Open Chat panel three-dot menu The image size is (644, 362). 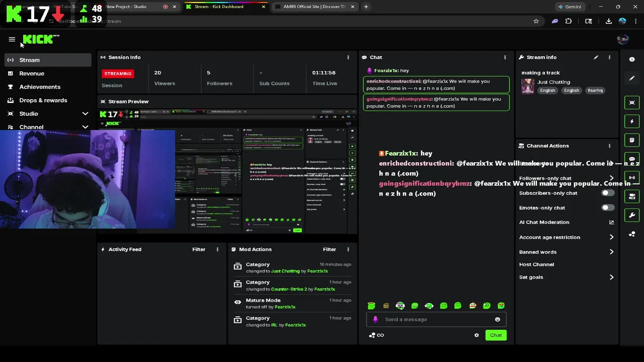[505, 57]
